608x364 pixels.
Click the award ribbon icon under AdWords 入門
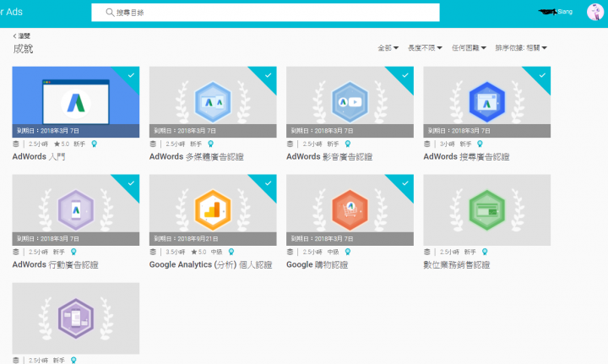tap(94, 144)
